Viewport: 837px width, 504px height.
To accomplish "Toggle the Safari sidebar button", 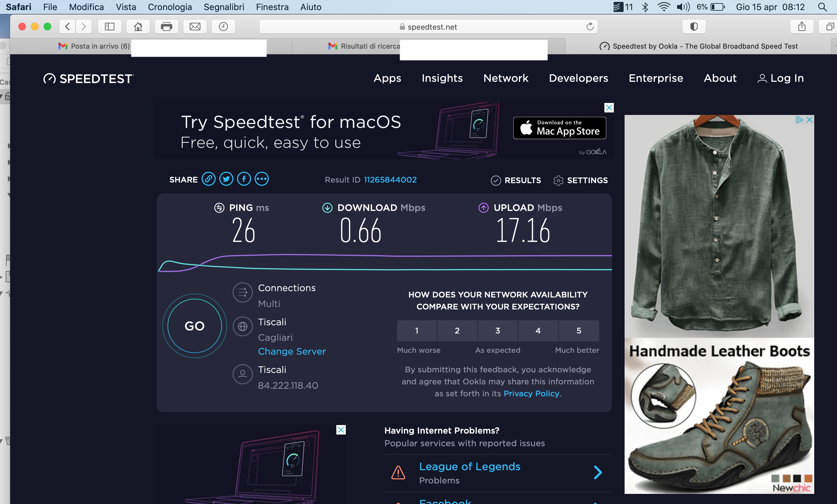I will click(x=109, y=27).
